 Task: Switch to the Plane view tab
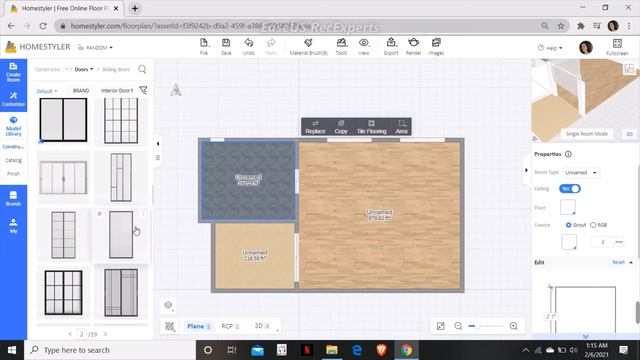coord(198,326)
